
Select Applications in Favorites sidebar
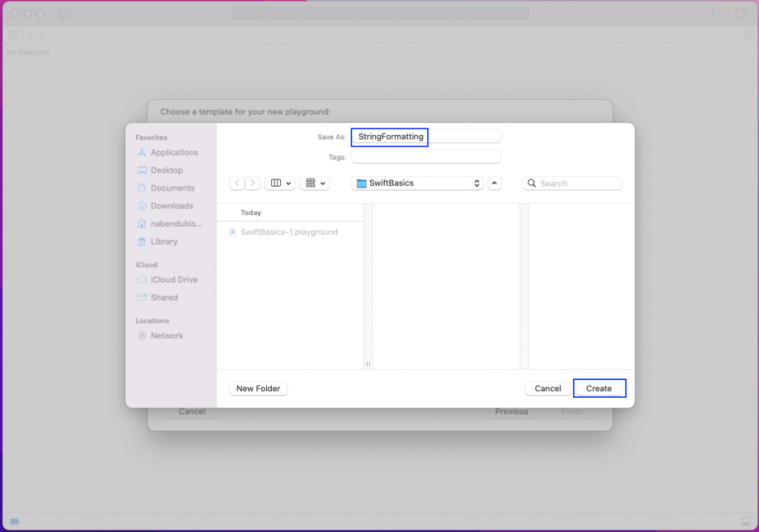pos(174,153)
